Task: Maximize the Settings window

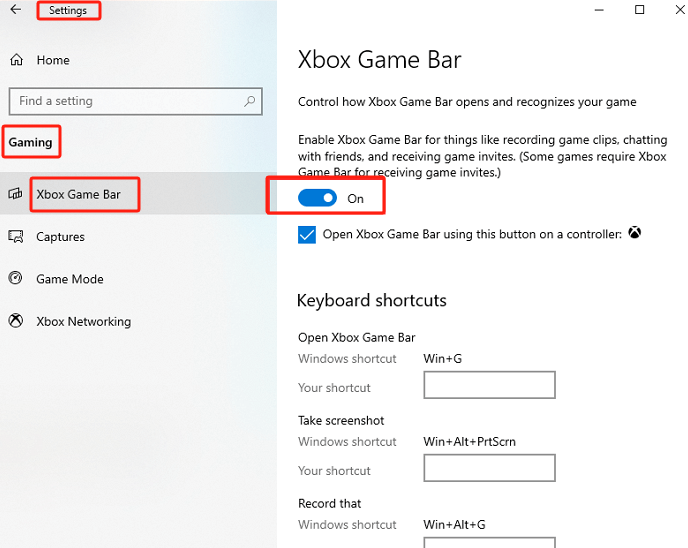Action: pos(639,10)
